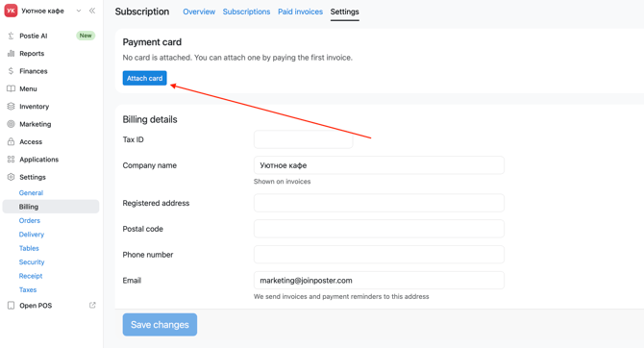
Task: Open General settings link
Action: point(31,192)
